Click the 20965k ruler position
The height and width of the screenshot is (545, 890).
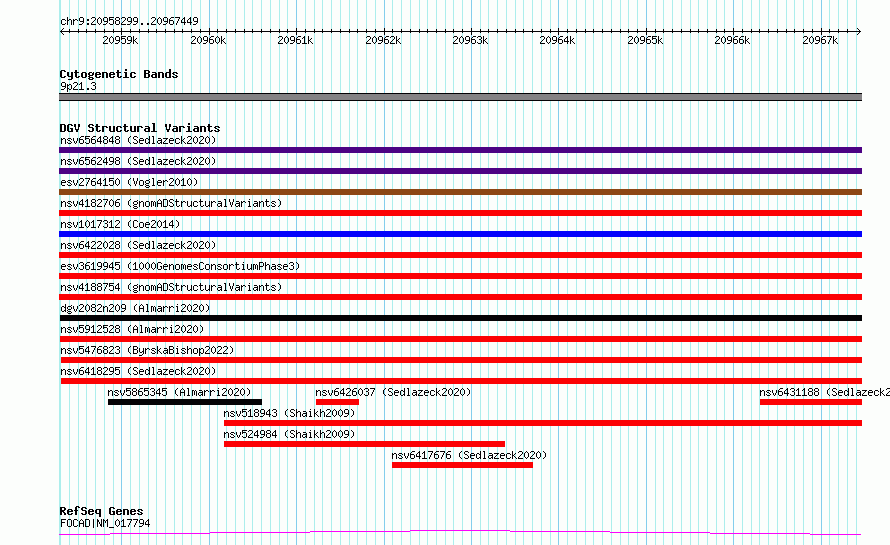(x=645, y=40)
